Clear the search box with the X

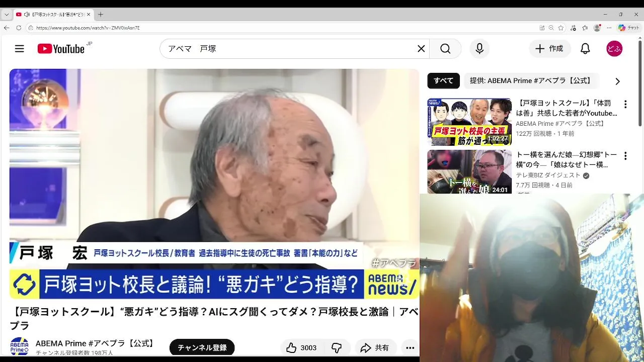pyautogui.click(x=421, y=49)
